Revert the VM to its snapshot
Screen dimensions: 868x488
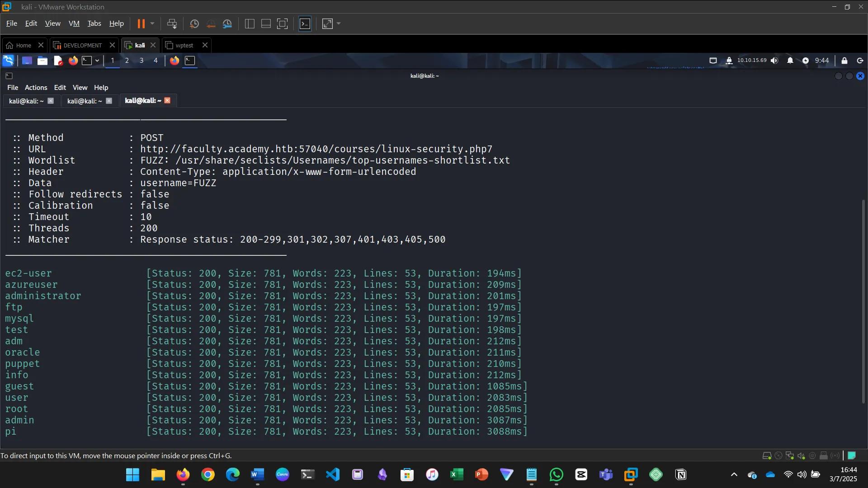click(x=211, y=24)
